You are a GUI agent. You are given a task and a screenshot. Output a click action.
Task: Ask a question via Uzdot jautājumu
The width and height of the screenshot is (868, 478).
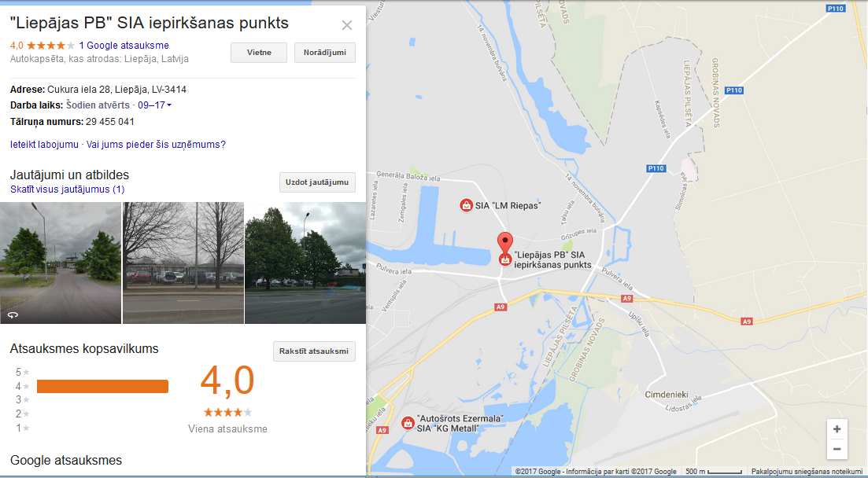[x=317, y=182]
